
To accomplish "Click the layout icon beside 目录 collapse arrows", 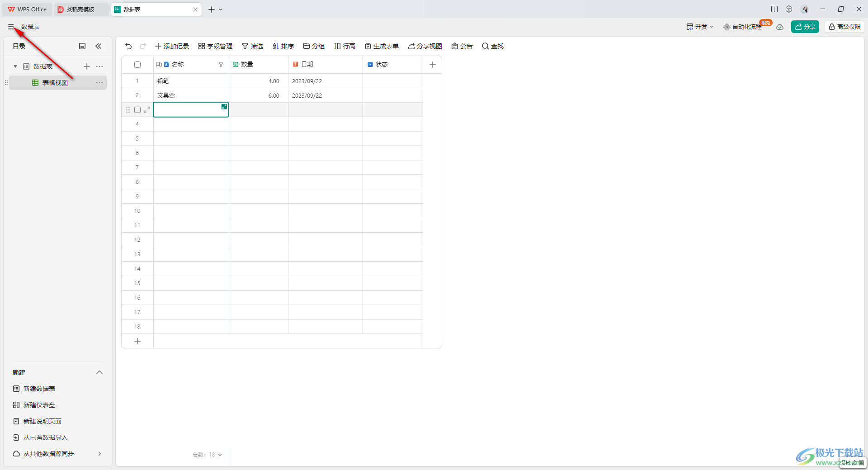I will click(82, 46).
